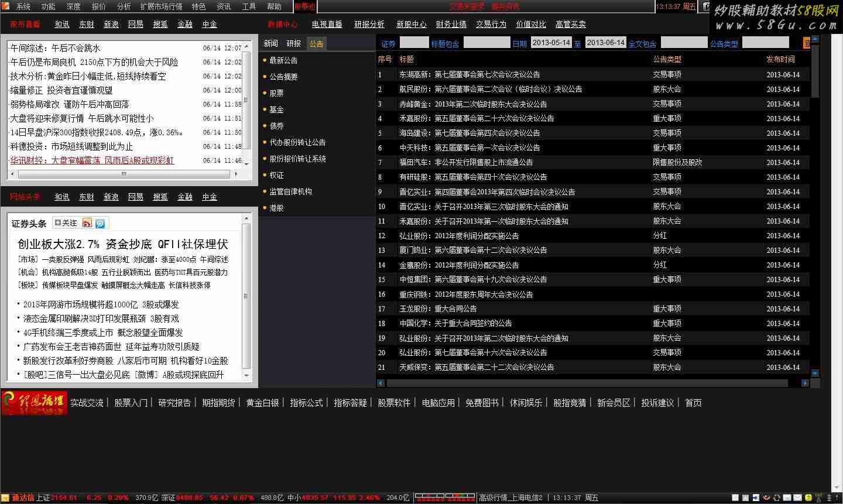Click the 证券 input field

[x=414, y=43]
